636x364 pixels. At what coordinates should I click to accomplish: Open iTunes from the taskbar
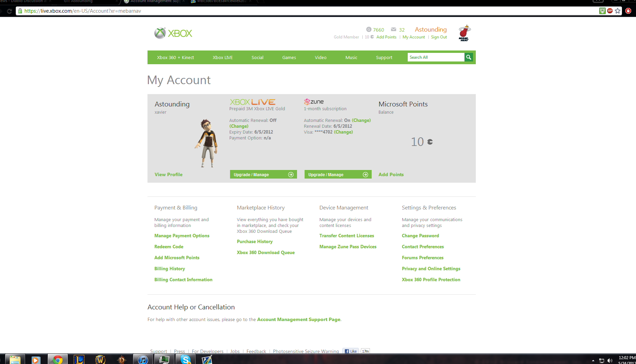143,359
